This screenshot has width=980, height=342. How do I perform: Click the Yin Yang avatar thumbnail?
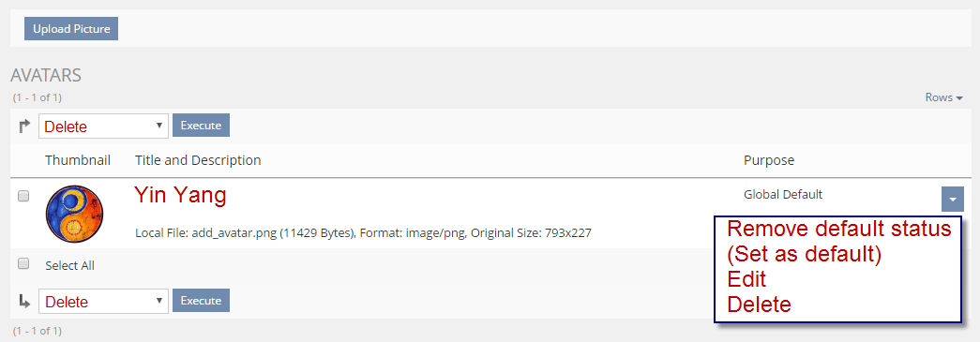click(x=74, y=214)
